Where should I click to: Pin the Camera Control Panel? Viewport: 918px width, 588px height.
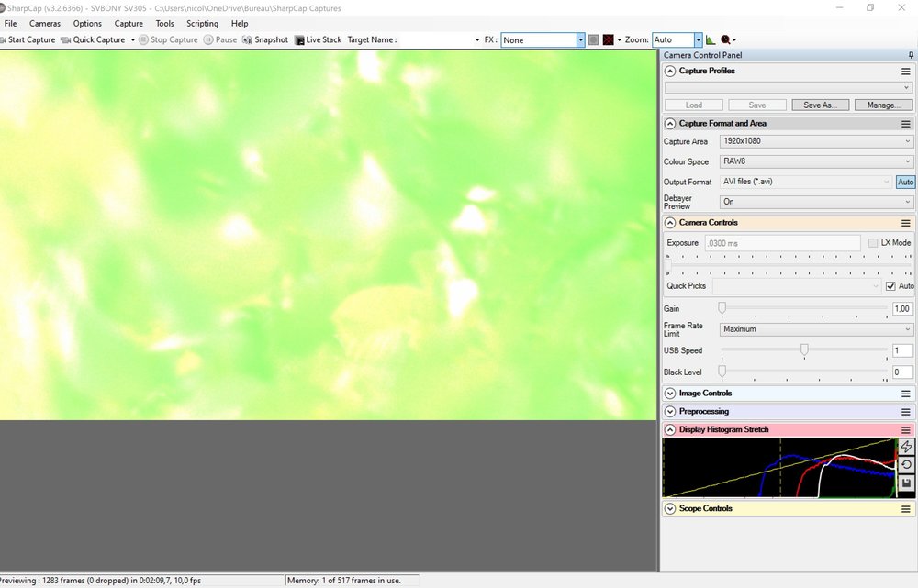911,55
